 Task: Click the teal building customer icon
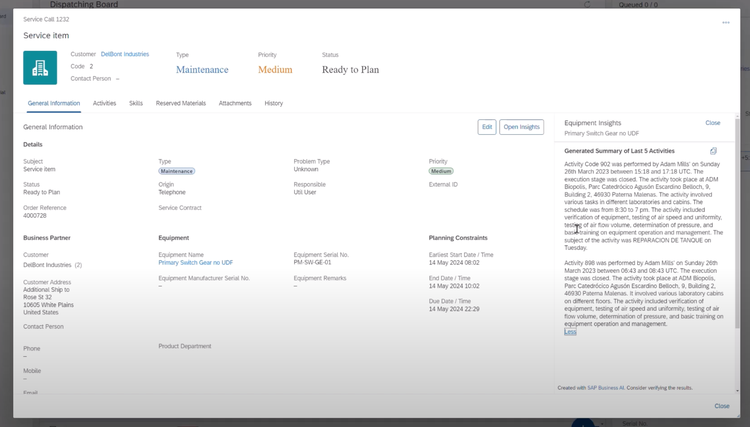[40, 68]
